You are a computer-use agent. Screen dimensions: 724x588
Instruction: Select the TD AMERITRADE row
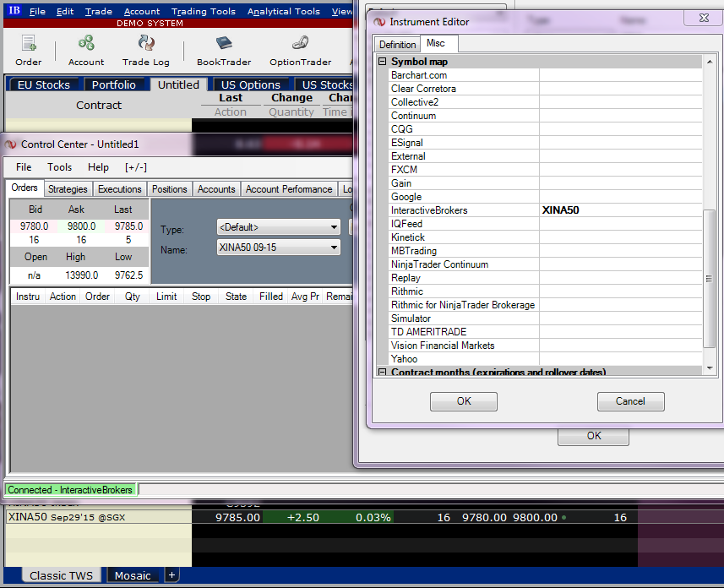pyautogui.click(x=545, y=332)
